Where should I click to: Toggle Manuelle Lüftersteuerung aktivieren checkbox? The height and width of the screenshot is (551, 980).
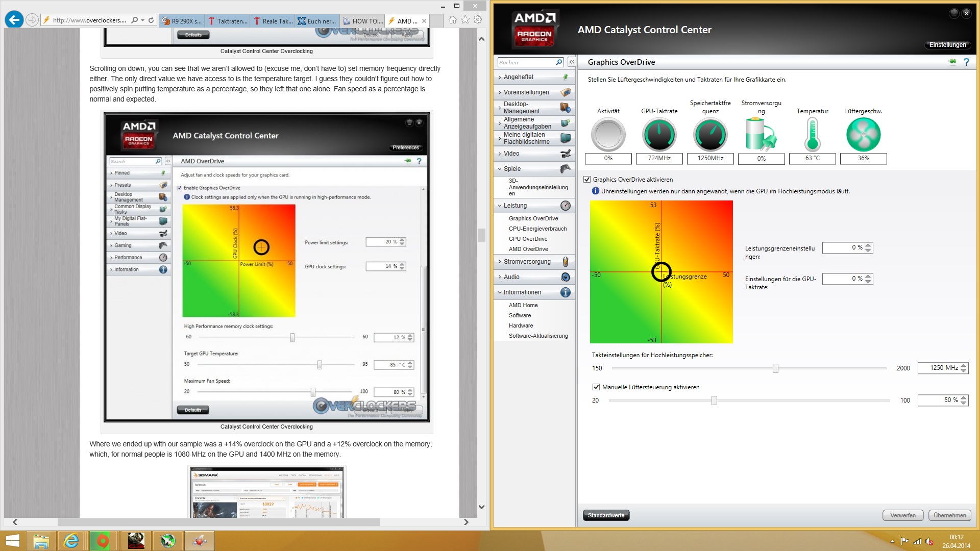(x=596, y=387)
